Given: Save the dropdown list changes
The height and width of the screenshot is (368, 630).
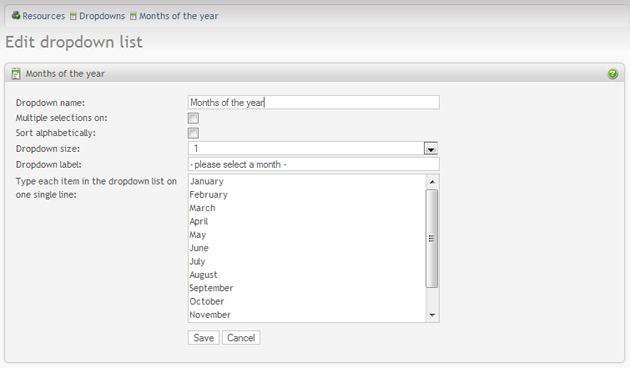Looking at the screenshot, I should [x=204, y=337].
